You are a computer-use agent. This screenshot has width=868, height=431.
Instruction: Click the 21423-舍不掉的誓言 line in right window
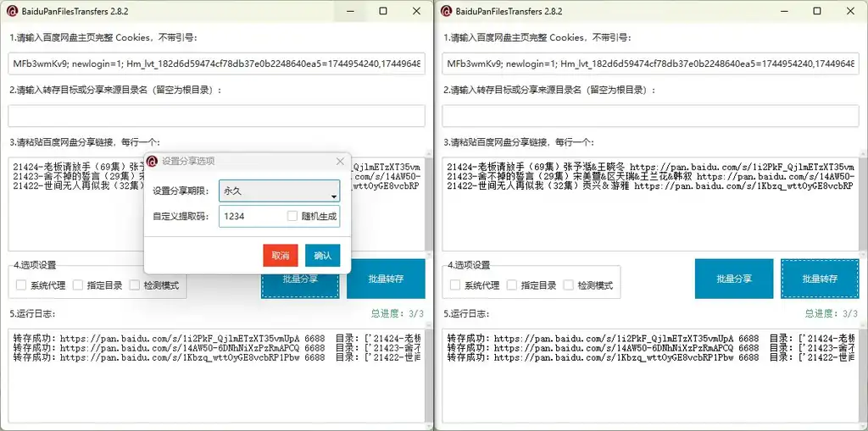point(650,176)
